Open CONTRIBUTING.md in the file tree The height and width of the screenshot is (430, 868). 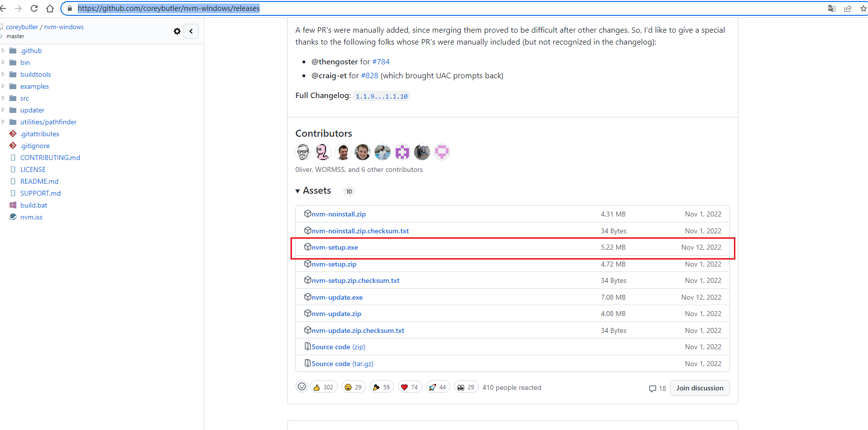click(50, 158)
